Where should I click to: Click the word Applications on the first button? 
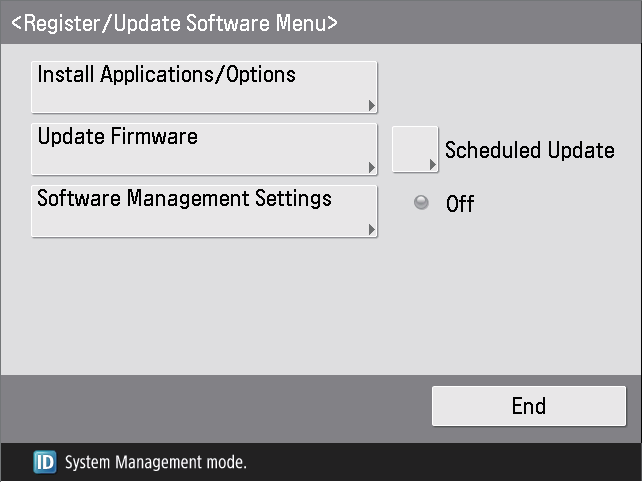point(157,75)
